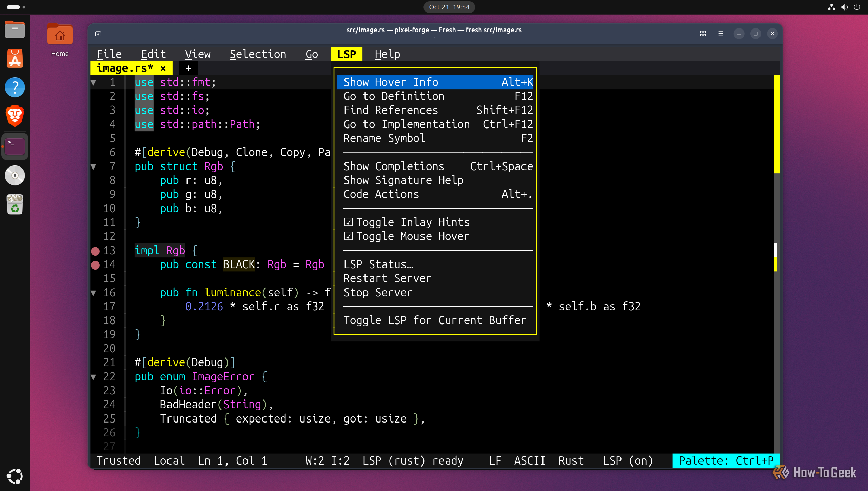Toggle the Inlay Hints checkbox
The width and height of the screenshot is (868, 491).
349,222
